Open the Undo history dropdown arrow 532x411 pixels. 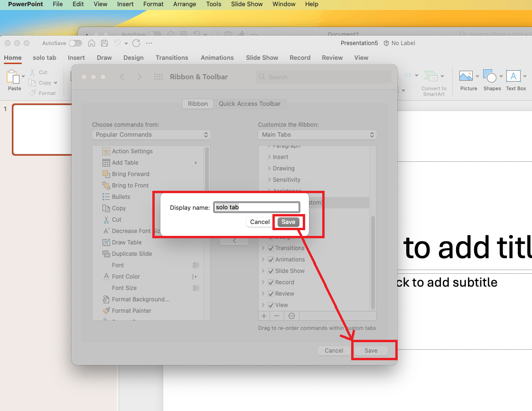point(126,44)
